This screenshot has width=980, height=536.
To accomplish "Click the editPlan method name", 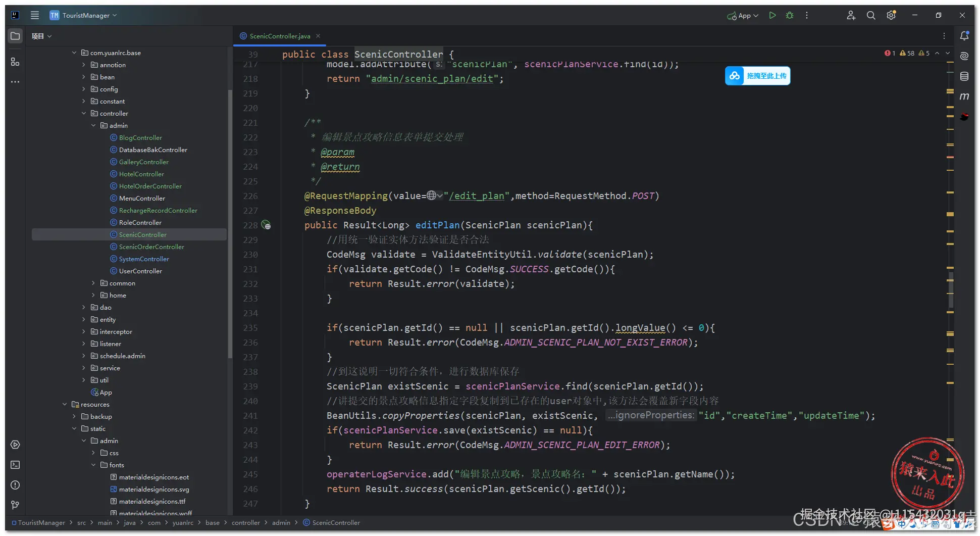I will [x=437, y=225].
